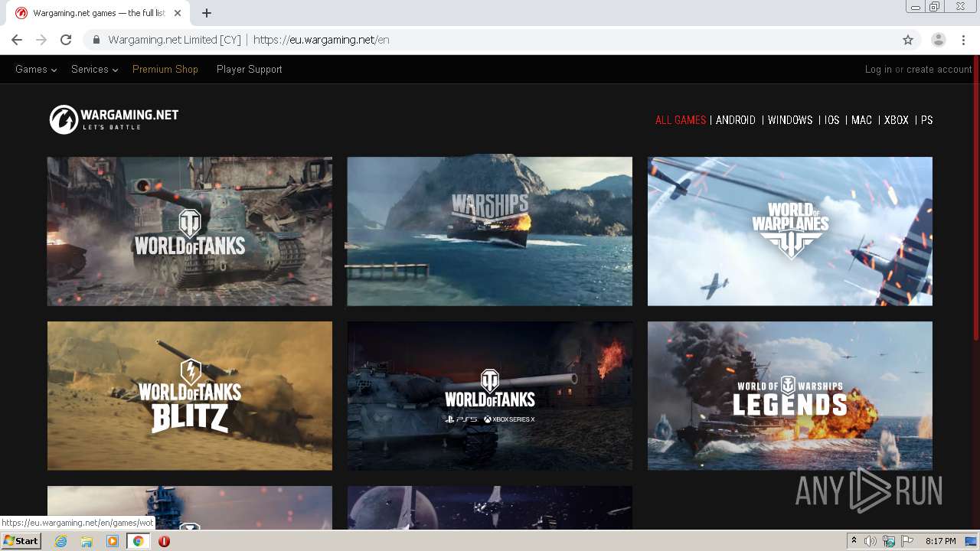Show hidden system tray icons arrow
The height and width of the screenshot is (551, 980).
(x=854, y=541)
